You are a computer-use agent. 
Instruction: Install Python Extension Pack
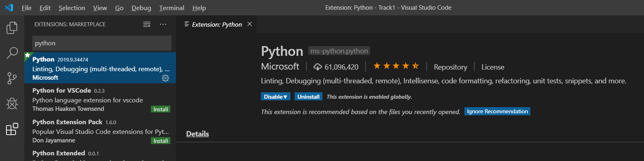(x=161, y=141)
